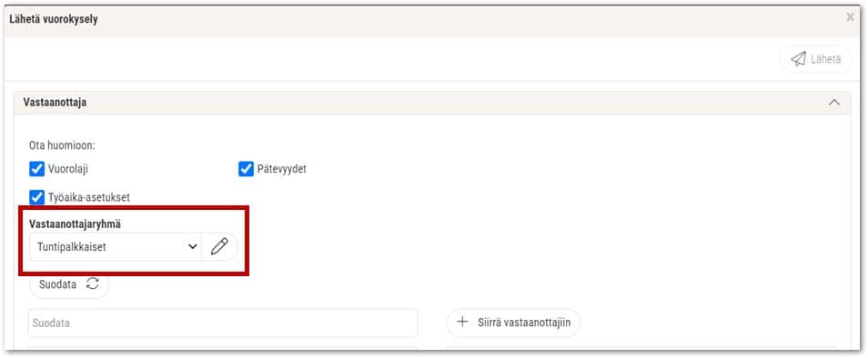Click the pencil icon to edit Vastaanottajaryhmä
The width and height of the screenshot is (868, 358).
click(x=219, y=246)
